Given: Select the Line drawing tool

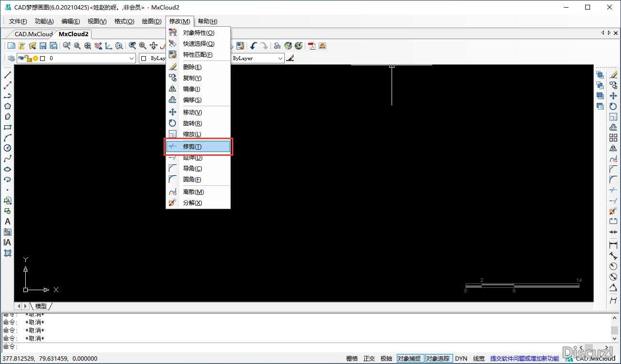Looking at the screenshot, I should click(8, 75).
